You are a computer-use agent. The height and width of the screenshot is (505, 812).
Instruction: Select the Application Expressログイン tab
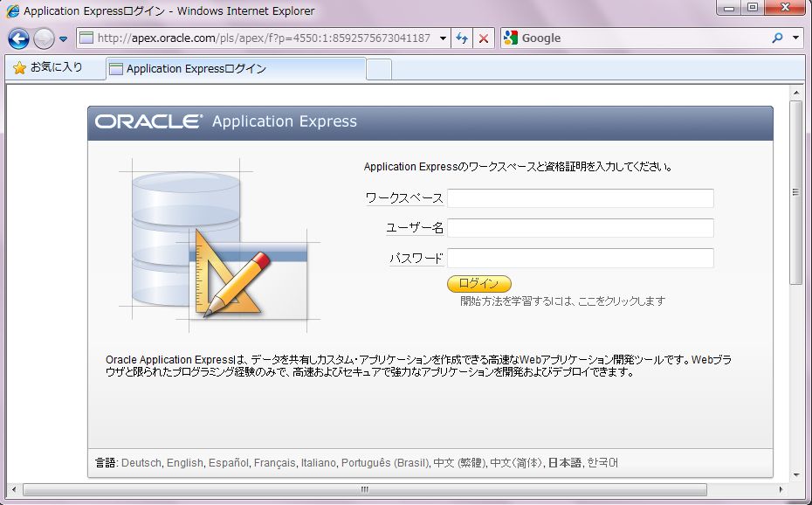coord(236,68)
